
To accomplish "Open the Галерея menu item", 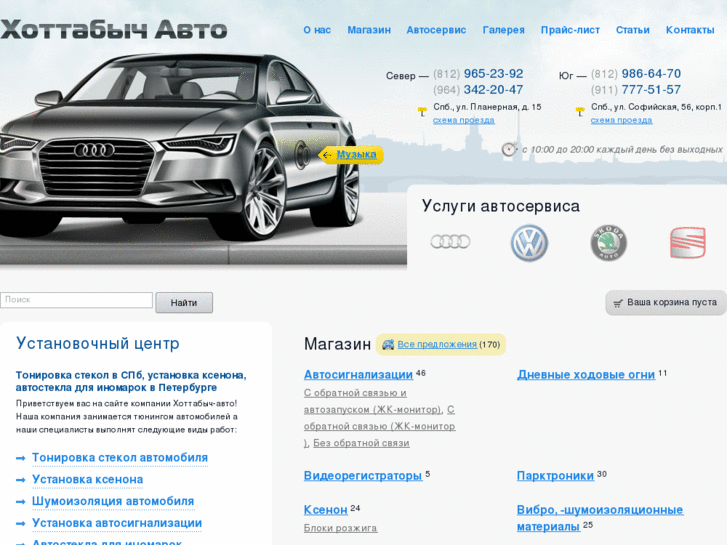I will pyautogui.click(x=504, y=30).
